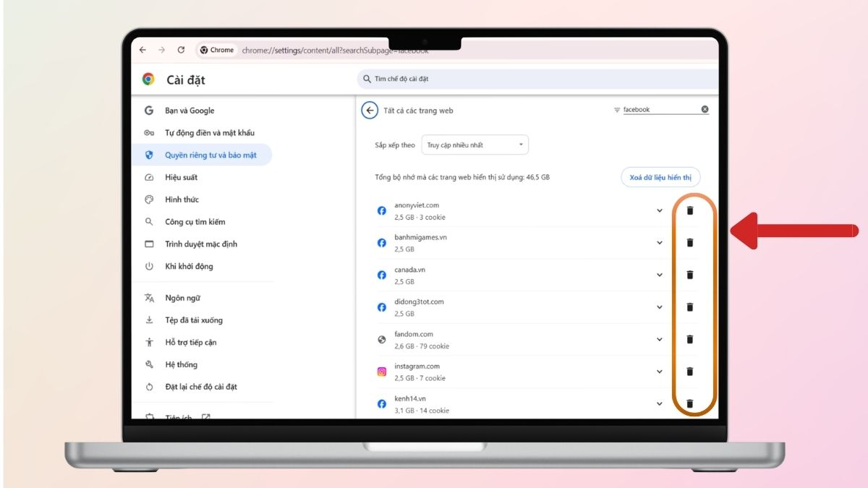Image resolution: width=868 pixels, height=488 pixels.
Task: Click shield icon for privacy
Action: (x=149, y=155)
